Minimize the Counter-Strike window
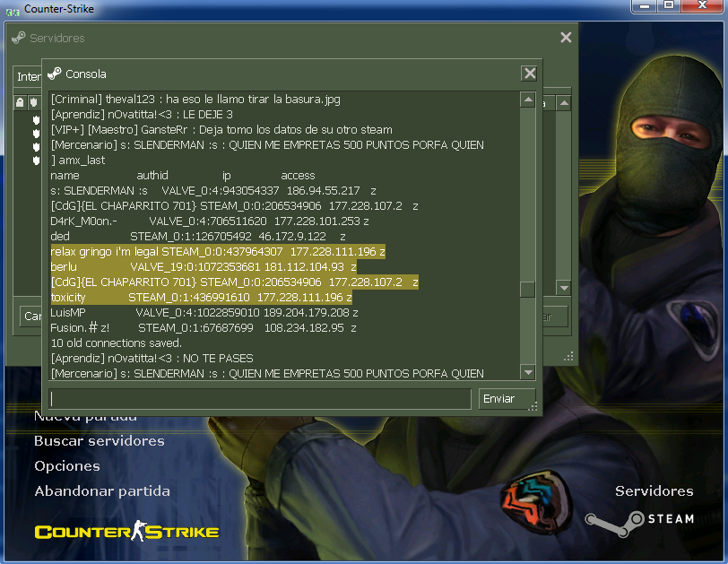This screenshot has height=564, width=728. tap(645, 6)
